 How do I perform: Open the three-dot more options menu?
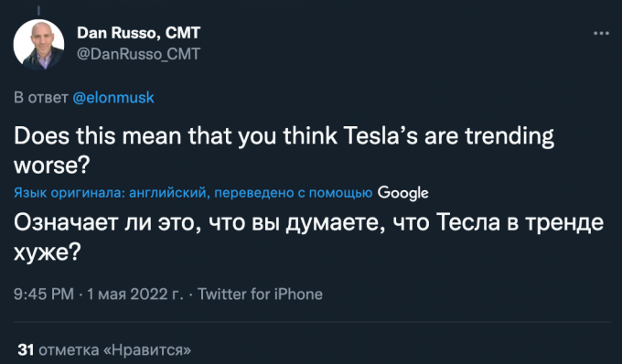click(x=601, y=33)
